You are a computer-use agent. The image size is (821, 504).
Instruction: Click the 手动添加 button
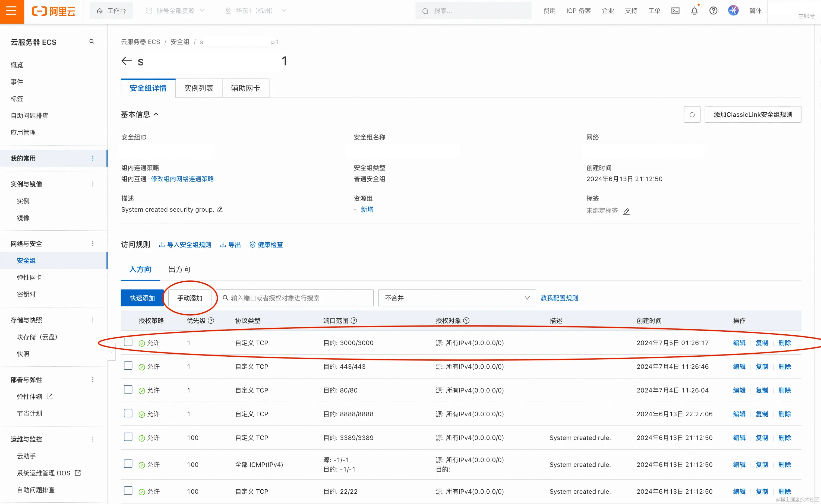tap(190, 298)
